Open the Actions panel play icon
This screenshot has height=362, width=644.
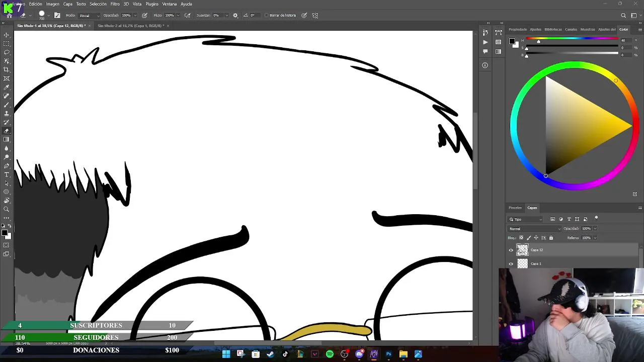[x=485, y=42]
